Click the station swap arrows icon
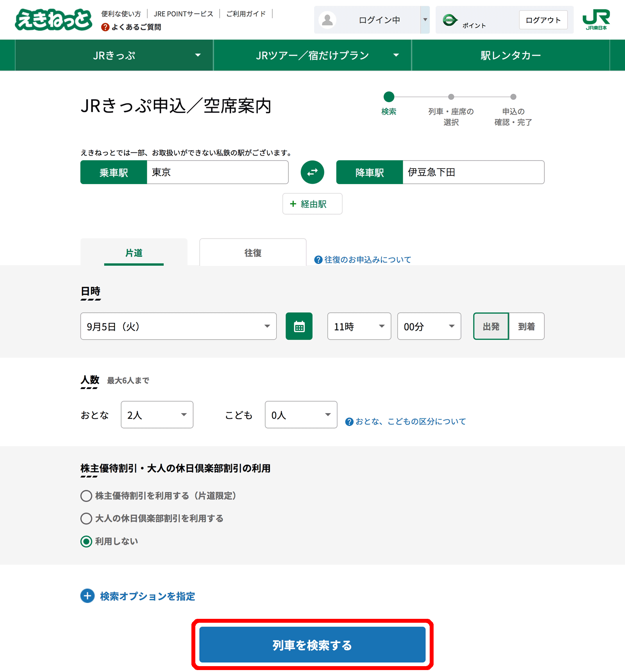The height and width of the screenshot is (672, 625). point(312,172)
